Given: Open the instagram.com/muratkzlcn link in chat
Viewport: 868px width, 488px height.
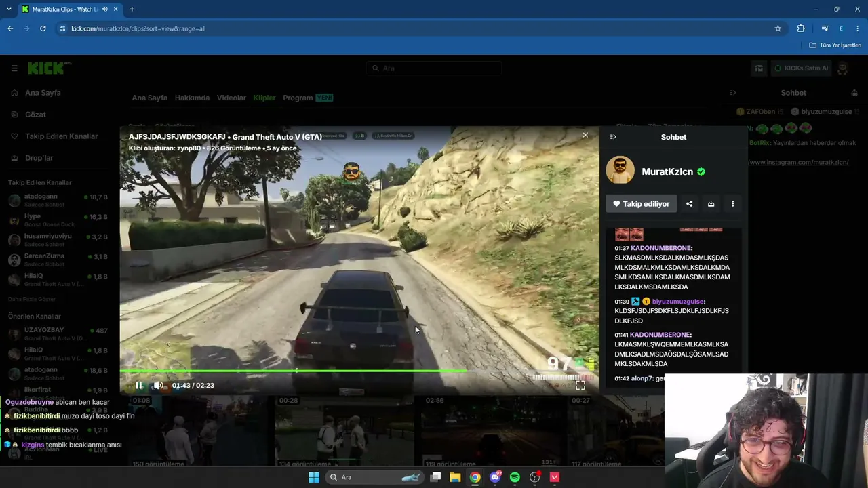Looking at the screenshot, I should [799, 163].
